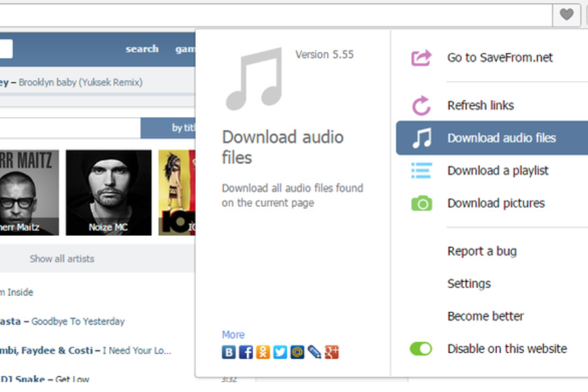Select the Goodbye To Yesterday track
The image size is (588, 392).
tap(78, 321)
